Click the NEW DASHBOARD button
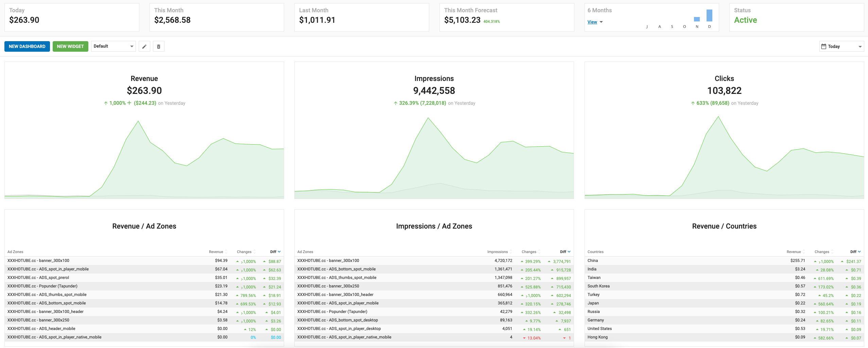Viewport: 868px width, 348px height. (x=27, y=47)
